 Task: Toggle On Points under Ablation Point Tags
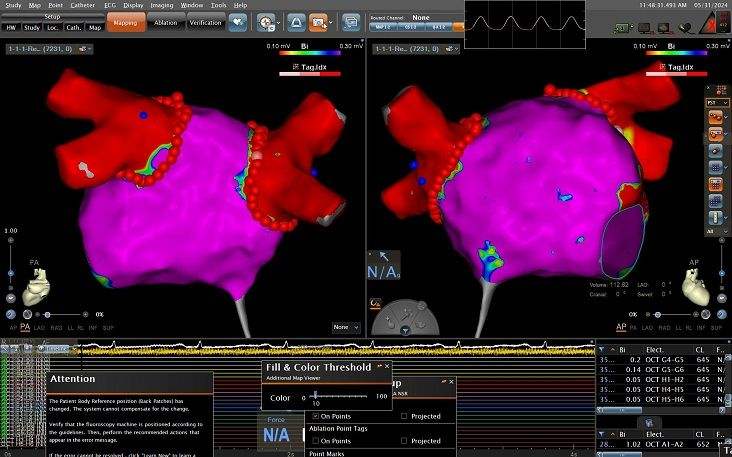click(x=316, y=440)
